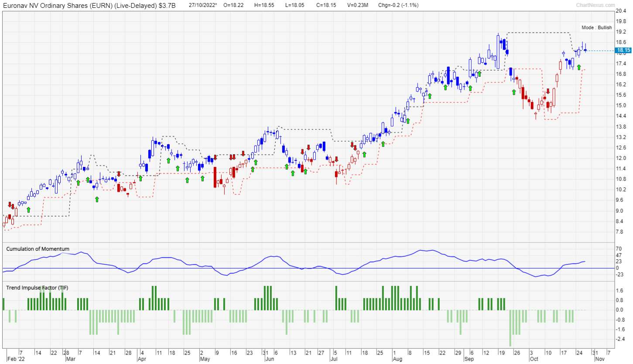Click the 13.8 price axis label
This screenshot has width=633, height=364.
[x=621, y=126]
